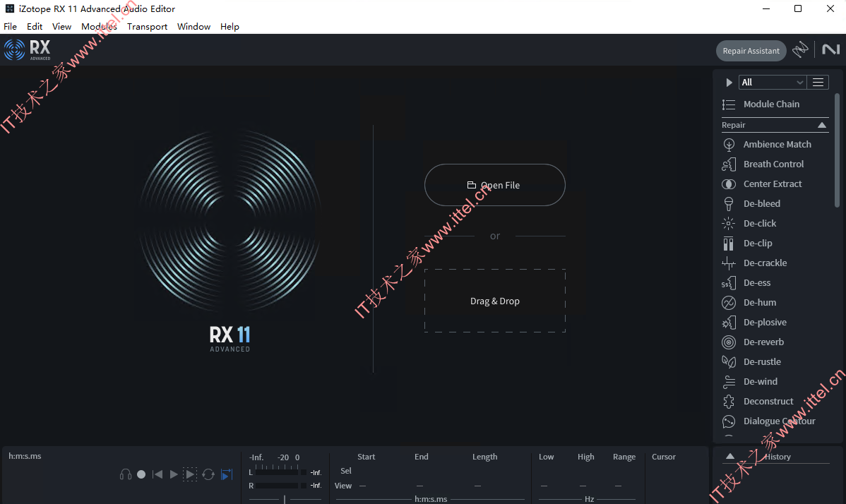Collapse the Repair section

coord(822,125)
